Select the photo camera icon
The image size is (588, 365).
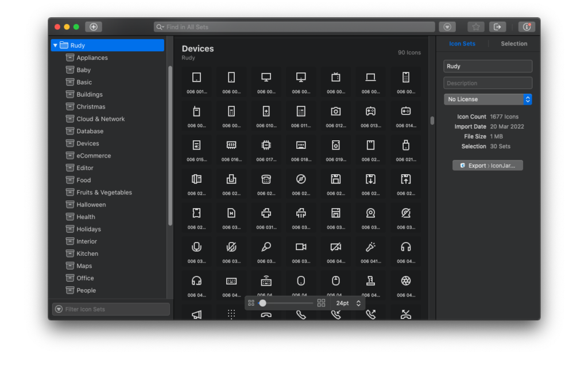pos(335,112)
